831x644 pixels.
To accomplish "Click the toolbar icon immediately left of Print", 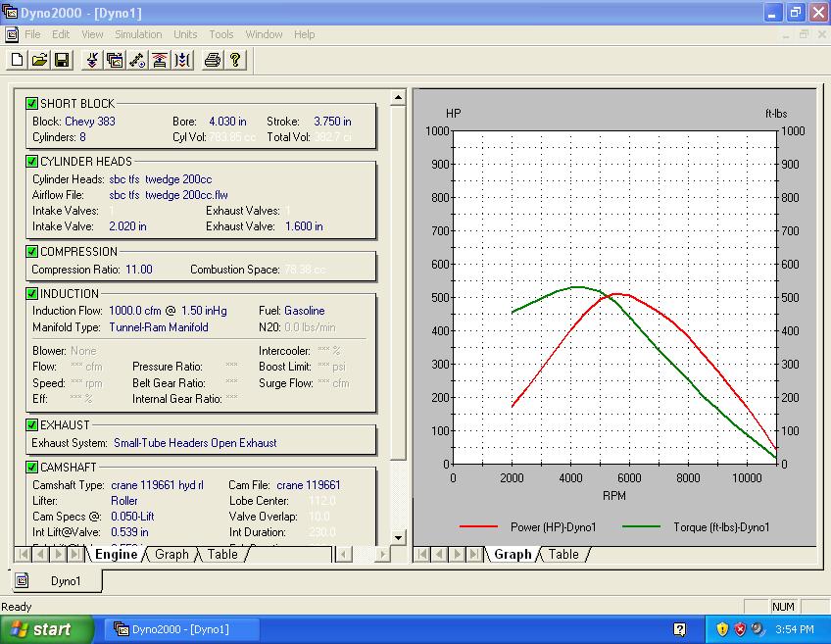I will pyautogui.click(x=182, y=61).
